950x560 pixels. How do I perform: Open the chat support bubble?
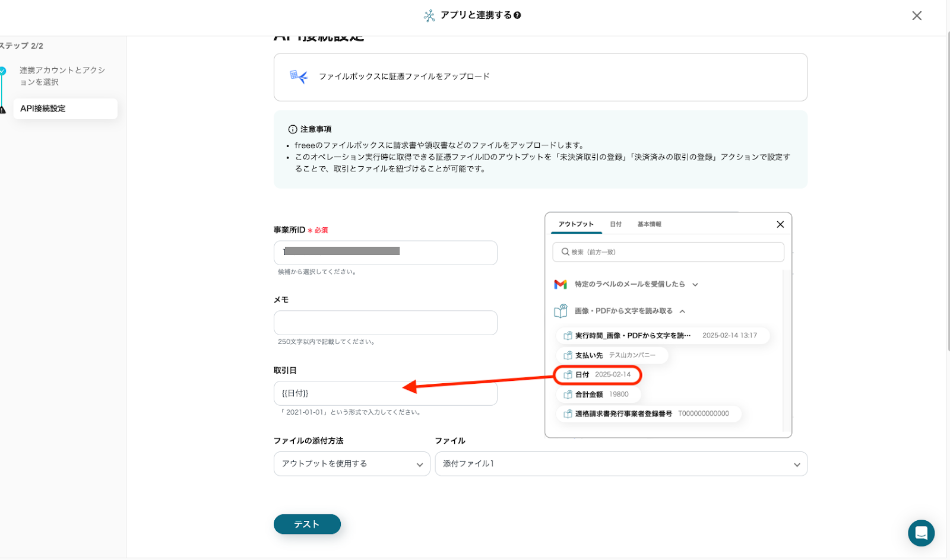point(921,533)
